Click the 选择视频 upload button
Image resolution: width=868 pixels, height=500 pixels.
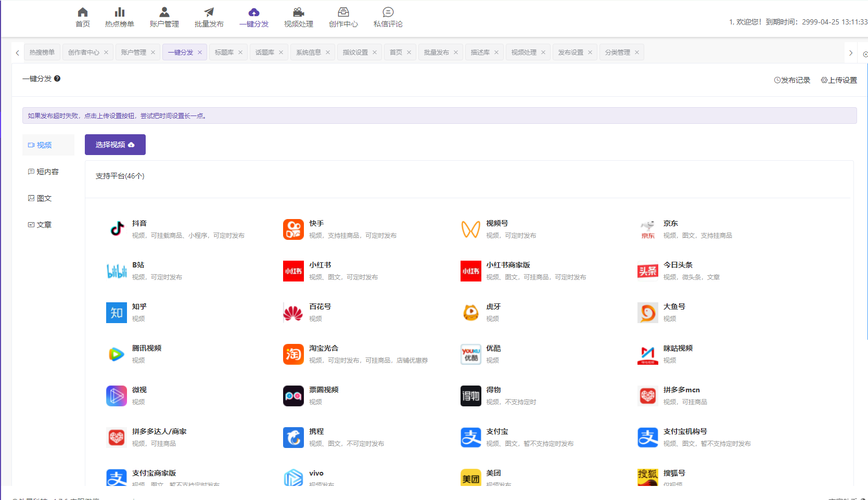115,145
